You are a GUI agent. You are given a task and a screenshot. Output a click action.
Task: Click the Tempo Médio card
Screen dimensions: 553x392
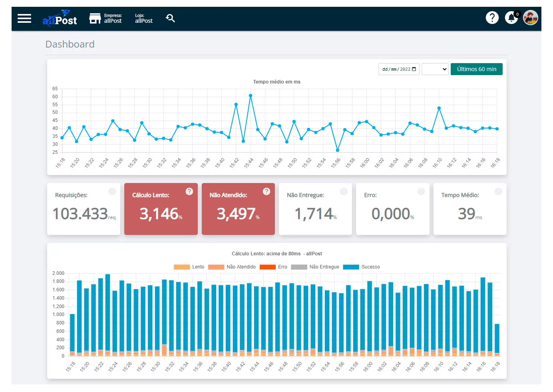click(470, 209)
